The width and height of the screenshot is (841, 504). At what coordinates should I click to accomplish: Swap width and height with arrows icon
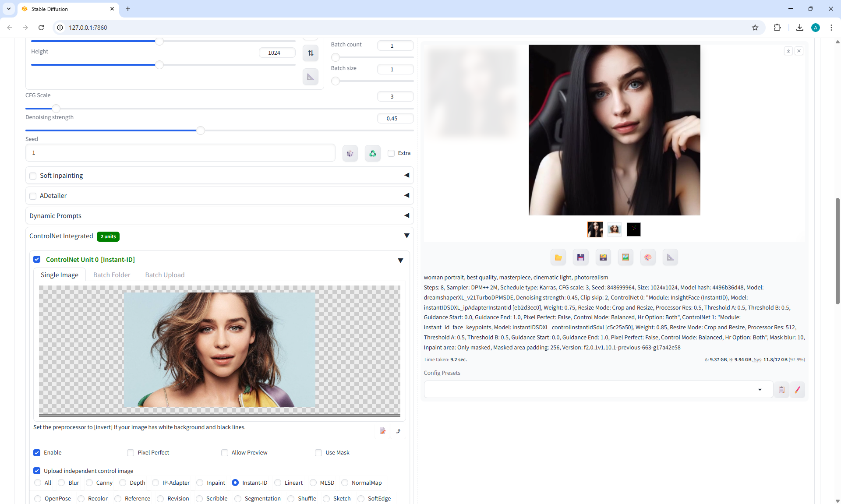point(311,53)
